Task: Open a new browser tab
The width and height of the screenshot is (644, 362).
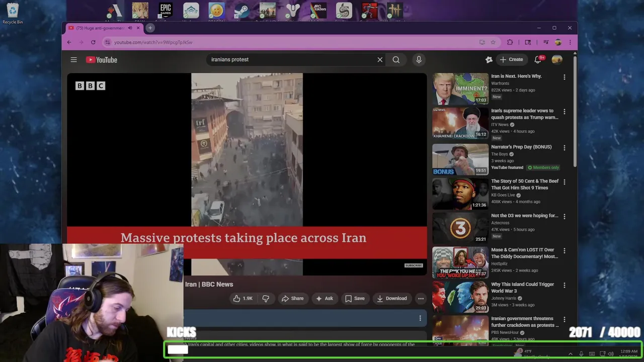Action: [150, 28]
